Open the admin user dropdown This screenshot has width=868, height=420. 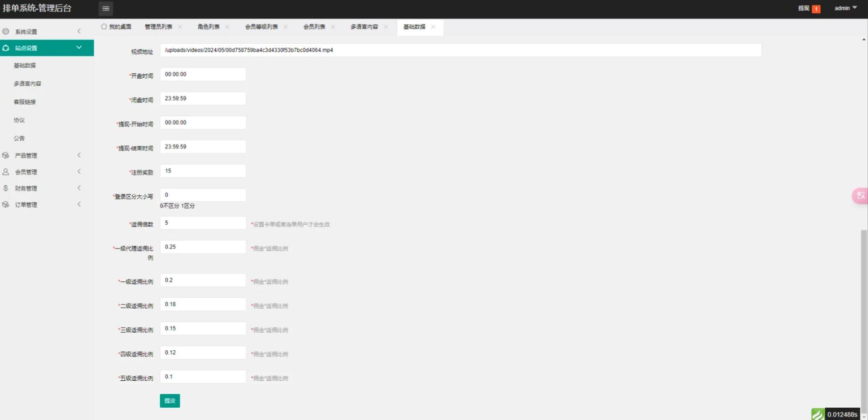(846, 8)
